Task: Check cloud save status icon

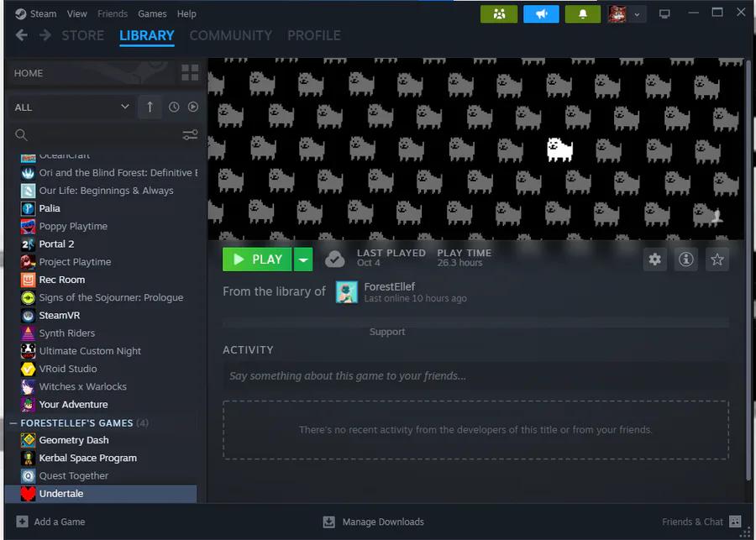Action: pos(334,260)
